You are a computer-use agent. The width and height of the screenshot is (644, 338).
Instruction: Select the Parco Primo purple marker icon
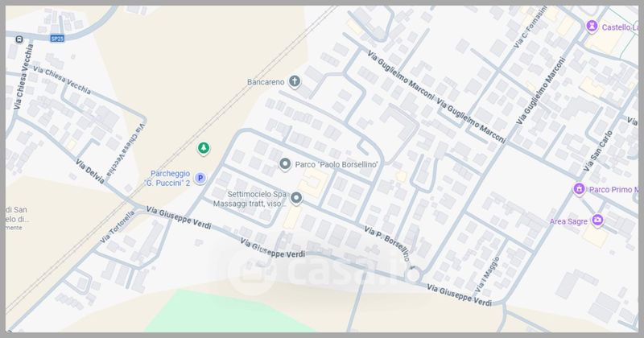coord(579,189)
